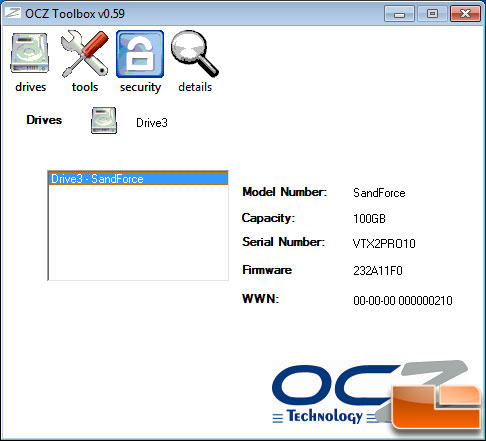Open the drives section icon
This screenshot has width=486, height=441.
(30, 53)
